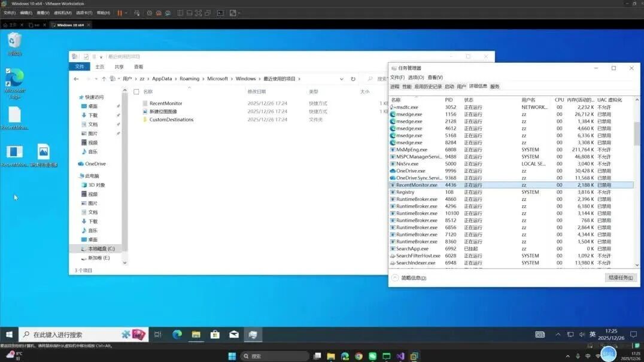This screenshot has height=362, width=644.
Task: Click the volume icon in VM tray
Action: tap(582, 334)
